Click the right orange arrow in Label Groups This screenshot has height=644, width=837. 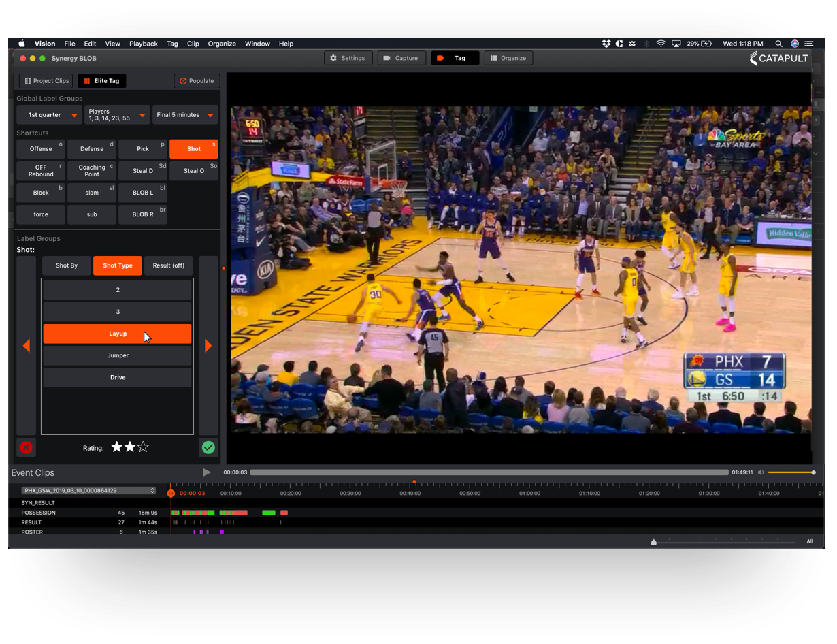click(x=208, y=346)
